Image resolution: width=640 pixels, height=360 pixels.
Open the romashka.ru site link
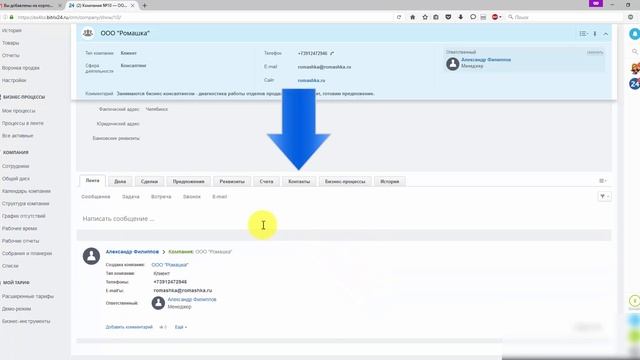(311, 80)
